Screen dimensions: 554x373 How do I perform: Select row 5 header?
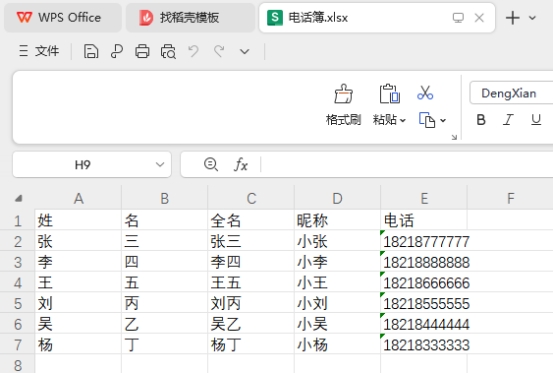(x=18, y=303)
